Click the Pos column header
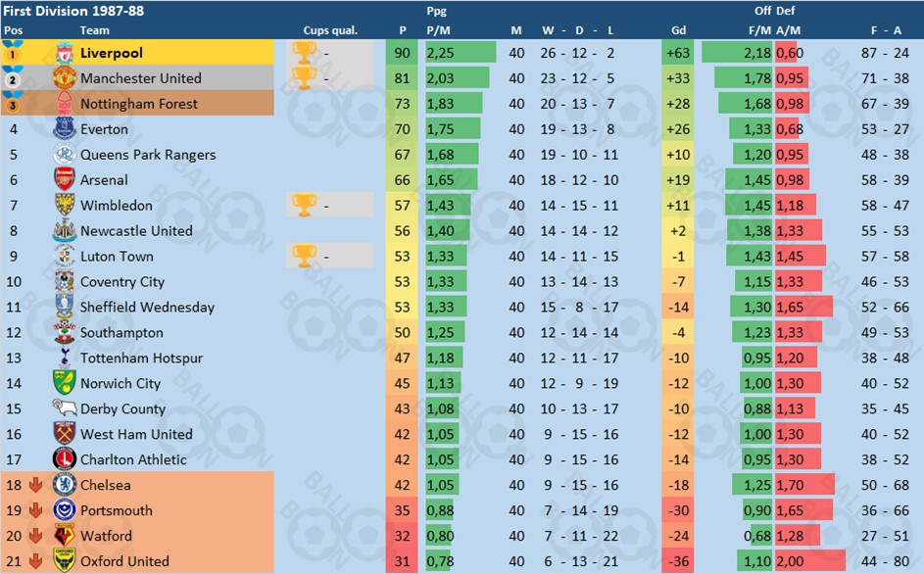This screenshot has height=574, width=924. [x=13, y=30]
